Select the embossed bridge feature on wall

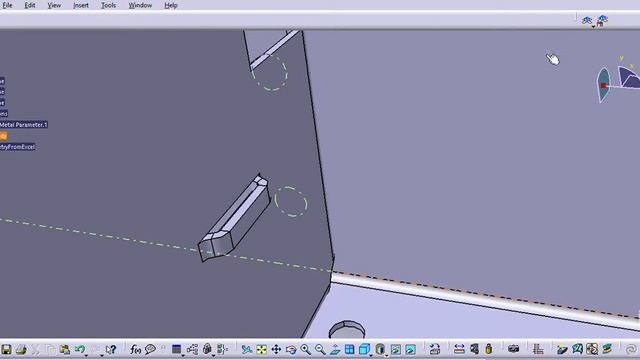pos(234,218)
